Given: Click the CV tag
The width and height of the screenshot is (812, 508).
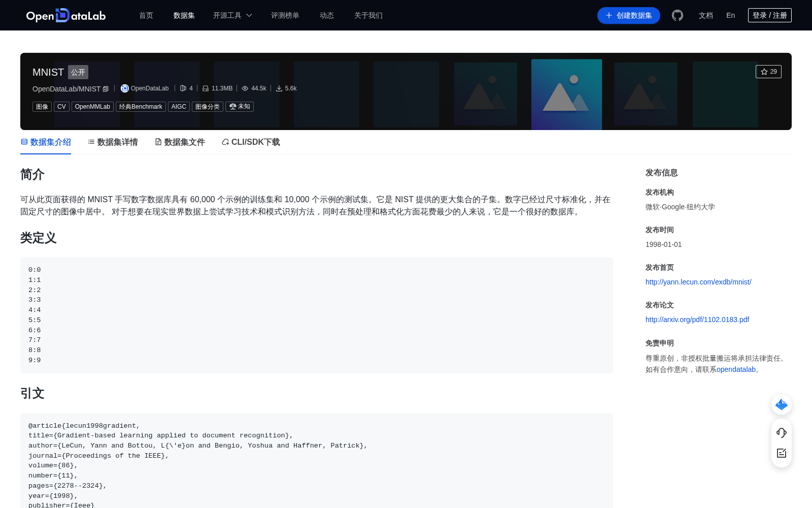Looking at the screenshot, I should [61, 107].
